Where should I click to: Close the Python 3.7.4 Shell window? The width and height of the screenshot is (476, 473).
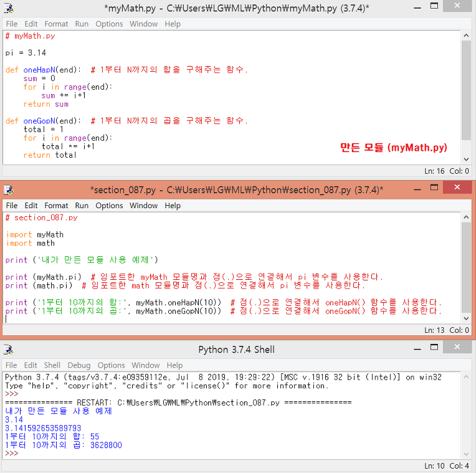[457, 347]
